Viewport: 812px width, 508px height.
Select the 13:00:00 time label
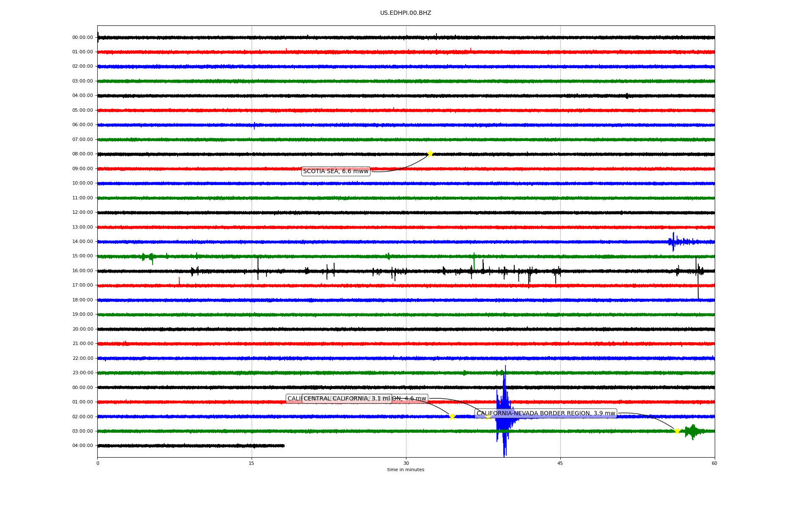tap(82, 227)
